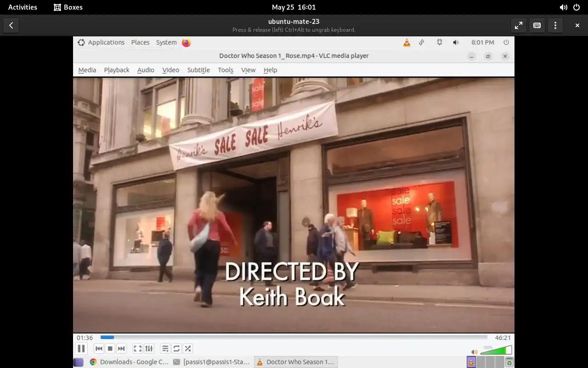Skip to next media in playlist

point(121,349)
